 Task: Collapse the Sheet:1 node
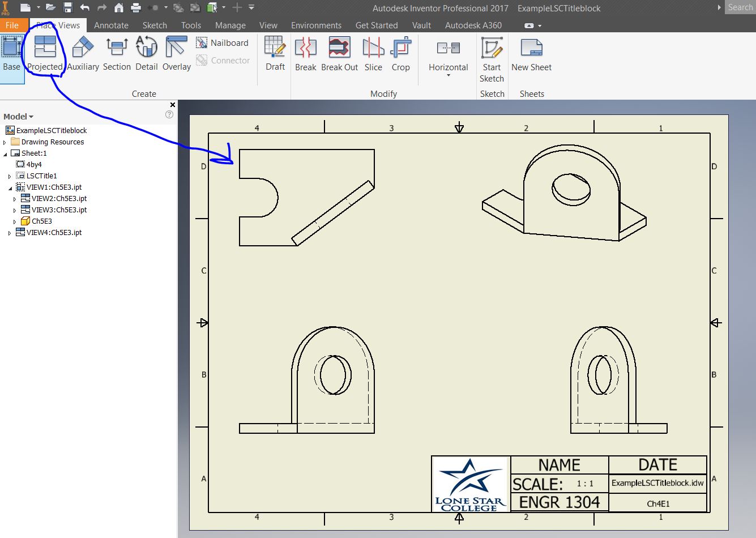(x=5, y=153)
